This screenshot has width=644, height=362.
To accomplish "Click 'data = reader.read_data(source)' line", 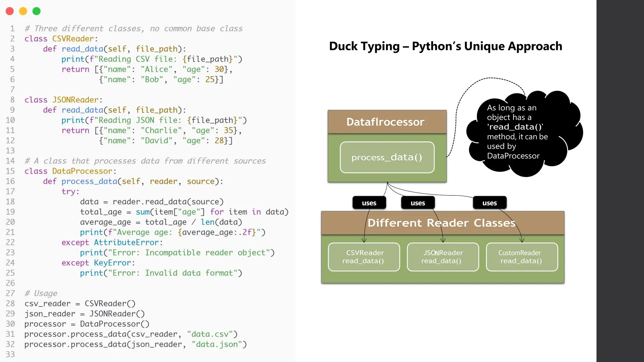I will pyautogui.click(x=152, y=202).
